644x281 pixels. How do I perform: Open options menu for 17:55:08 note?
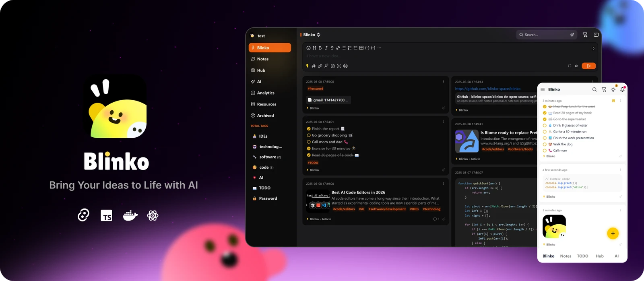[443, 82]
